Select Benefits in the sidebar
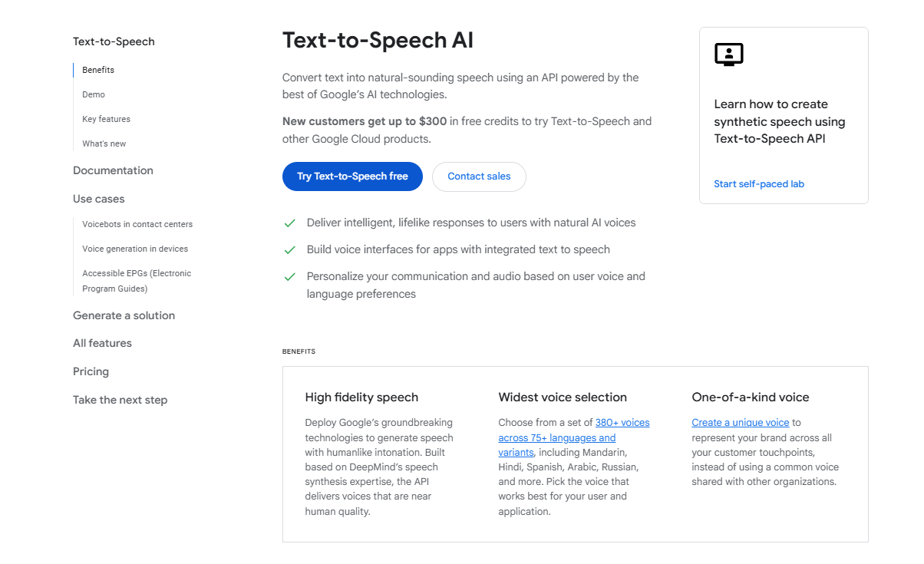 coord(97,70)
